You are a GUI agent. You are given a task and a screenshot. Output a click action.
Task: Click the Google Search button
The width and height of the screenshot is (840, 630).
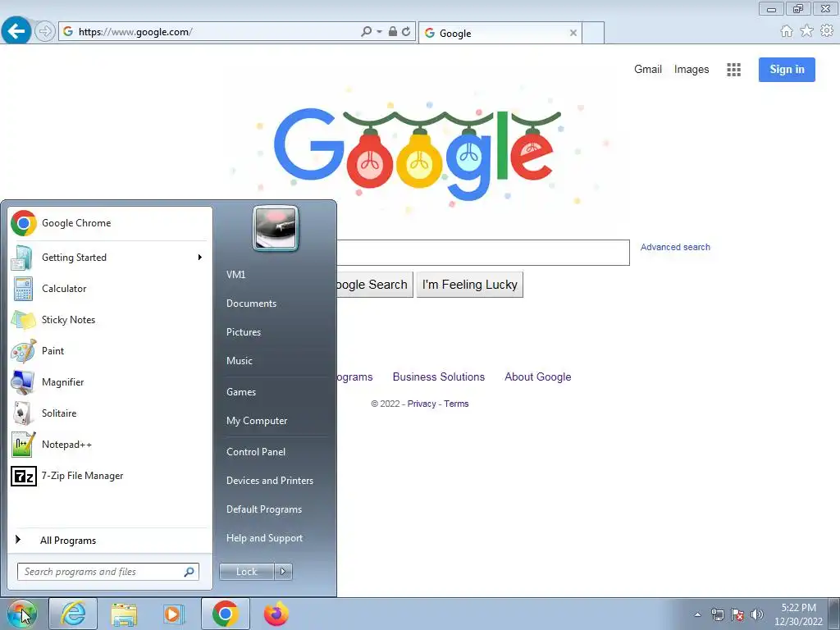coord(375,285)
